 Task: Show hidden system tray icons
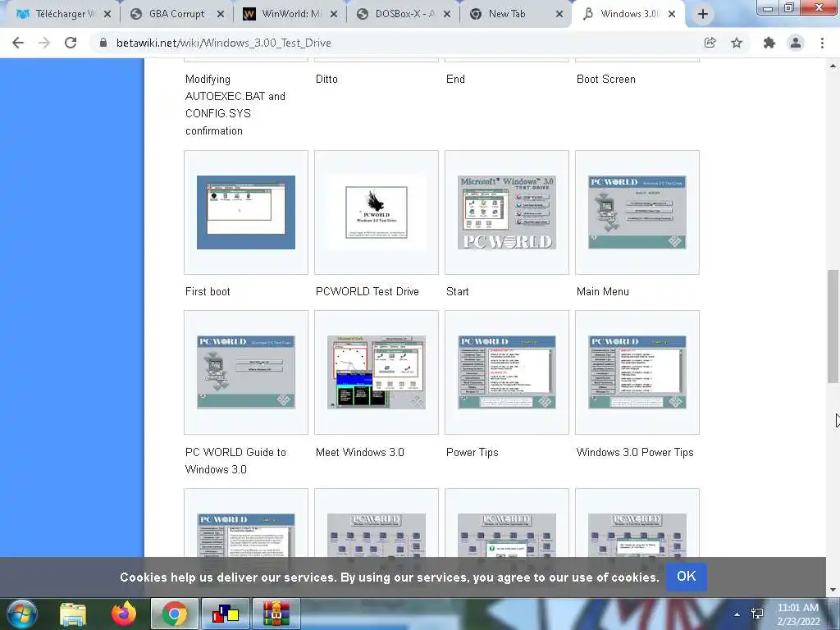(737, 614)
